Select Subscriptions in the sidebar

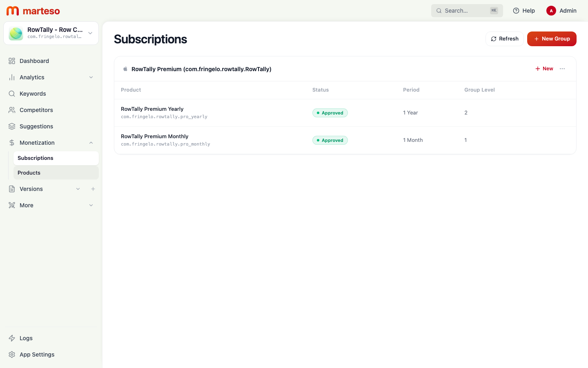click(56, 158)
